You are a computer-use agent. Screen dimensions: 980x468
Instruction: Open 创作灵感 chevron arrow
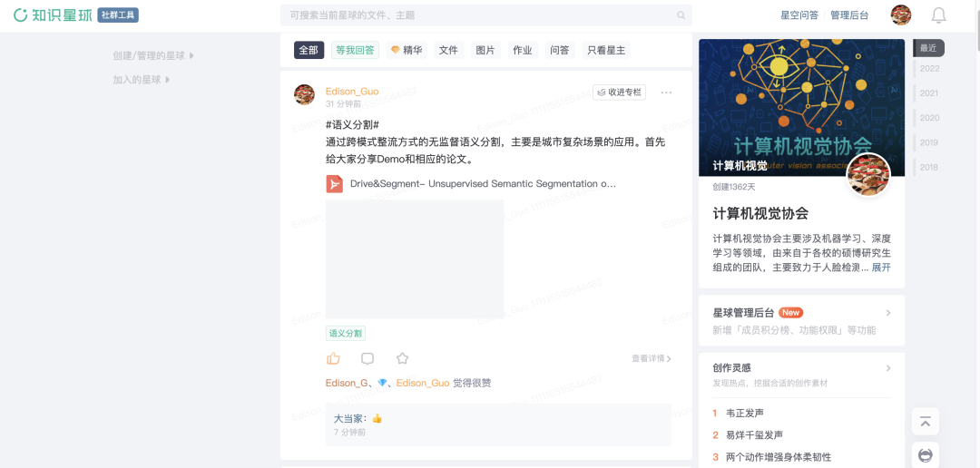click(x=888, y=368)
